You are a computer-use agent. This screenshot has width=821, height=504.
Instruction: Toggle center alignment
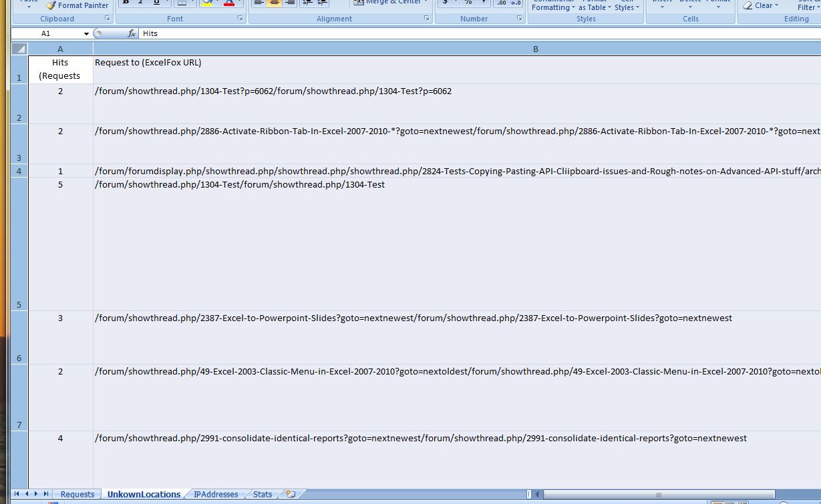click(275, 3)
